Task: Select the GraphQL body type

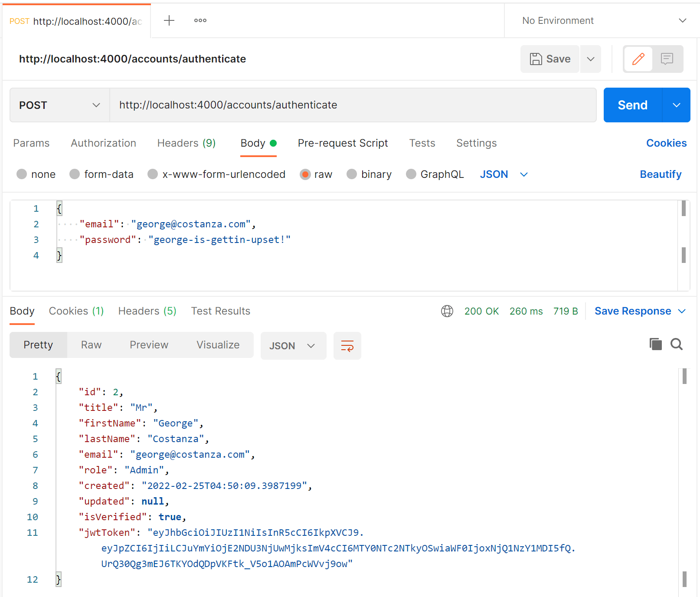Action: (435, 174)
